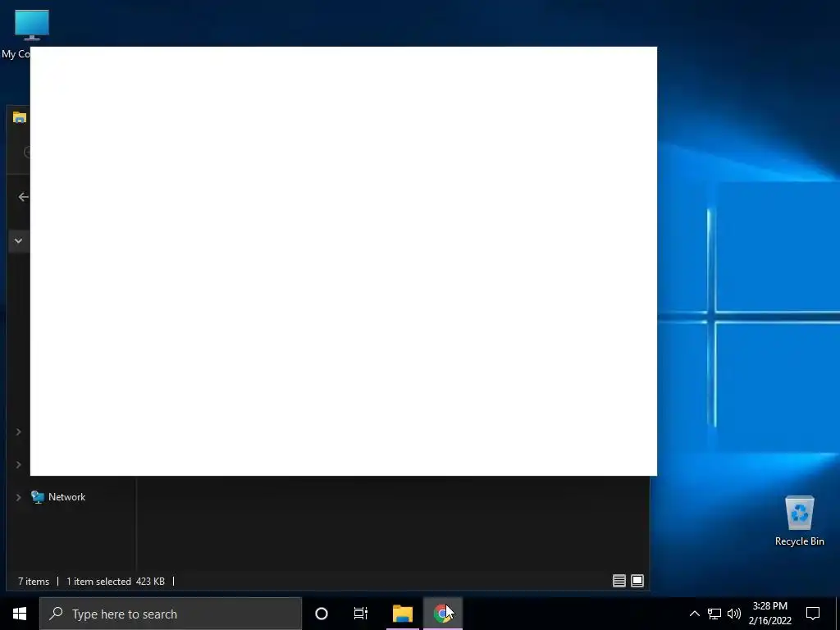Open Cortana from the taskbar
The height and width of the screenshot is (630, 840).
(322, 614)
